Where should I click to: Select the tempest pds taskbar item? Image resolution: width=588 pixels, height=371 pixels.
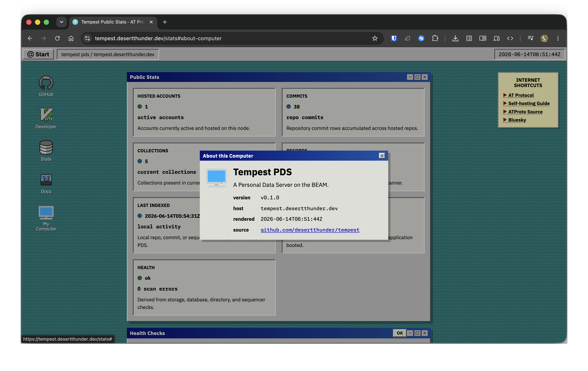108,54
